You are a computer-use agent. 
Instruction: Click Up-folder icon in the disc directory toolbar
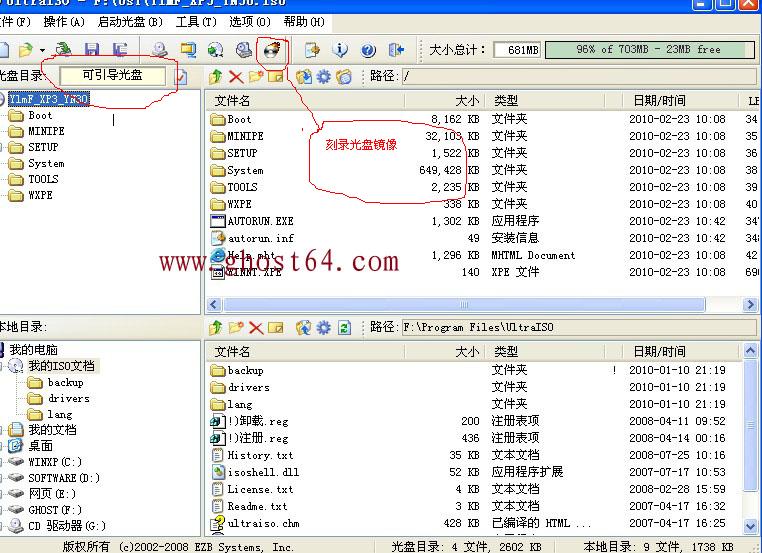pos(216,76)
